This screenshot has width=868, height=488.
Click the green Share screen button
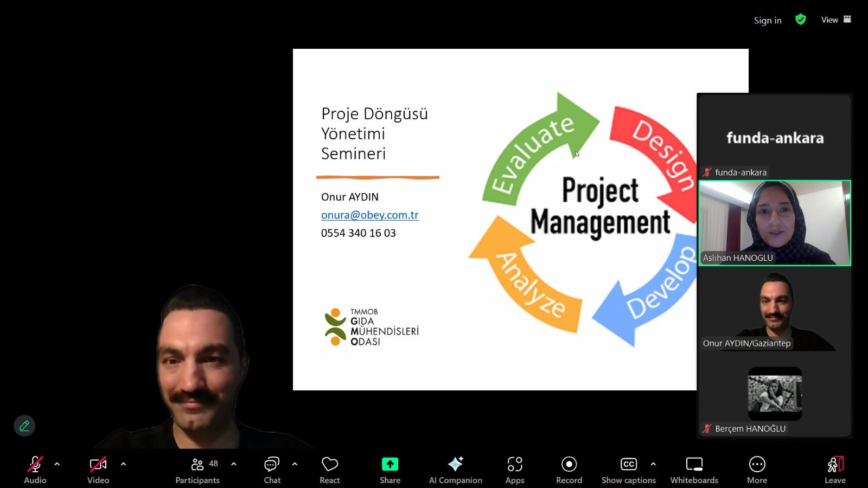[390, 470]
